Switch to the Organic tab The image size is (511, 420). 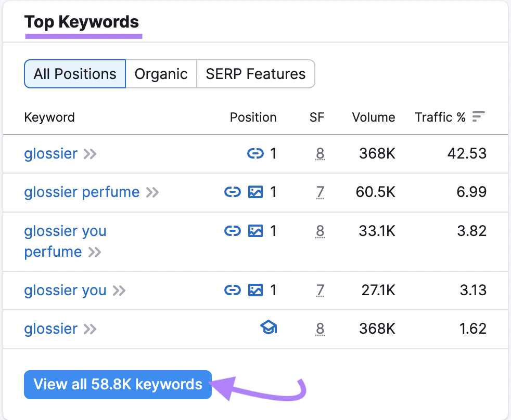[x=161, y=74]
